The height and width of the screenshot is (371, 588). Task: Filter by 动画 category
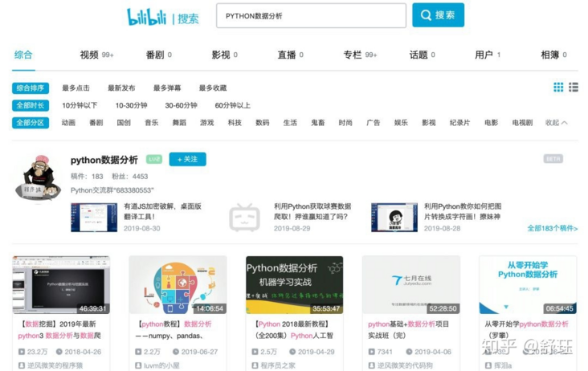tap(68, 123)
